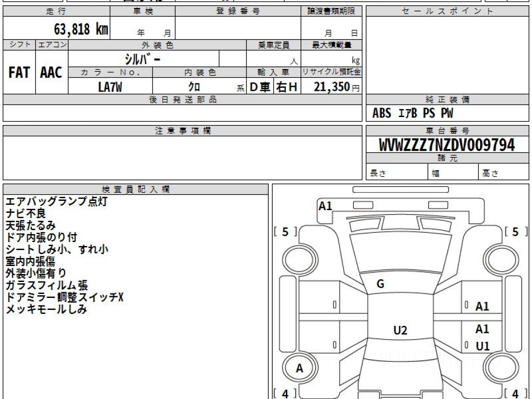Click the 乗車定員 header

pyautogui.click(x=274, y=45)
